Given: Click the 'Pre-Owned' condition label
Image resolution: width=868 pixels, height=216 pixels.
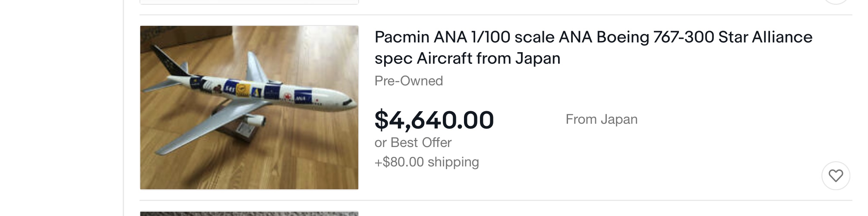Looking at the screenshot, I should (408, 81).
